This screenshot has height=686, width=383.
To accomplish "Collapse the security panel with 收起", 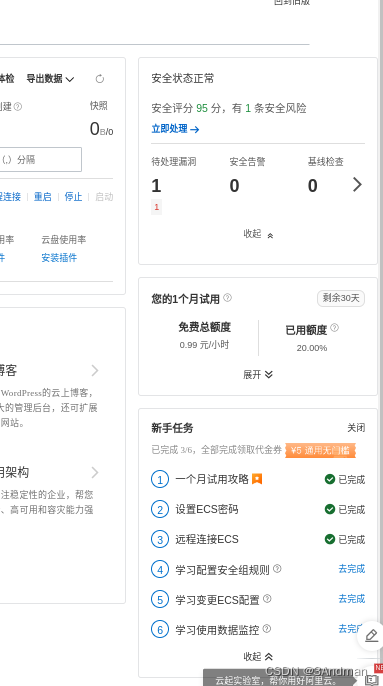I will point(258,234).
